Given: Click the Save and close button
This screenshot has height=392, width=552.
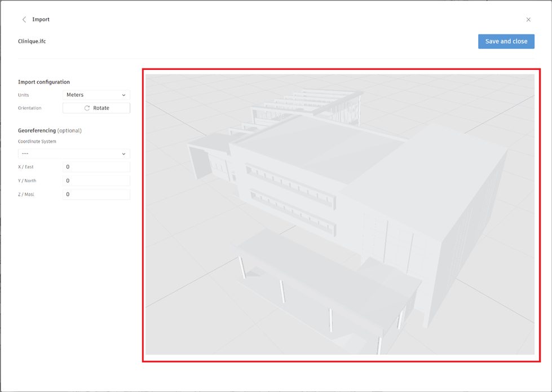Looking at the screenshot, I should tap(506, 41).
